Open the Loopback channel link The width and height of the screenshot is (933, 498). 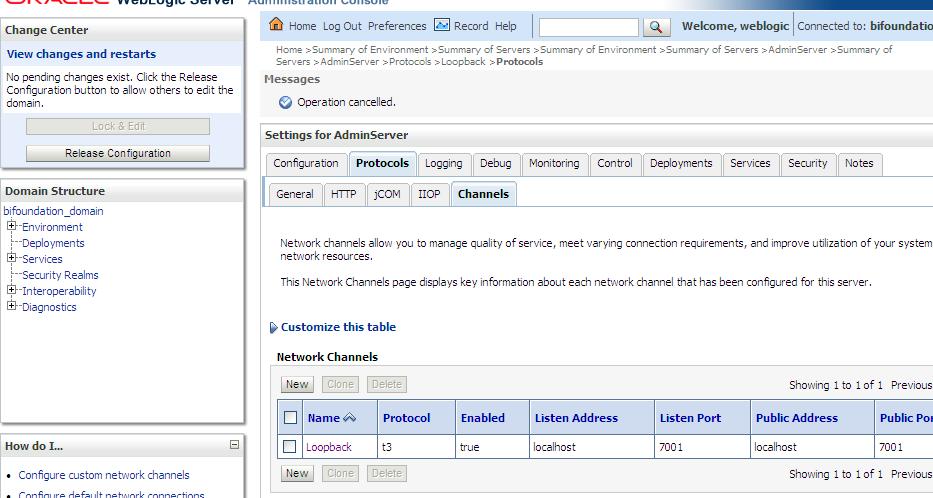[x=329, y=447]
